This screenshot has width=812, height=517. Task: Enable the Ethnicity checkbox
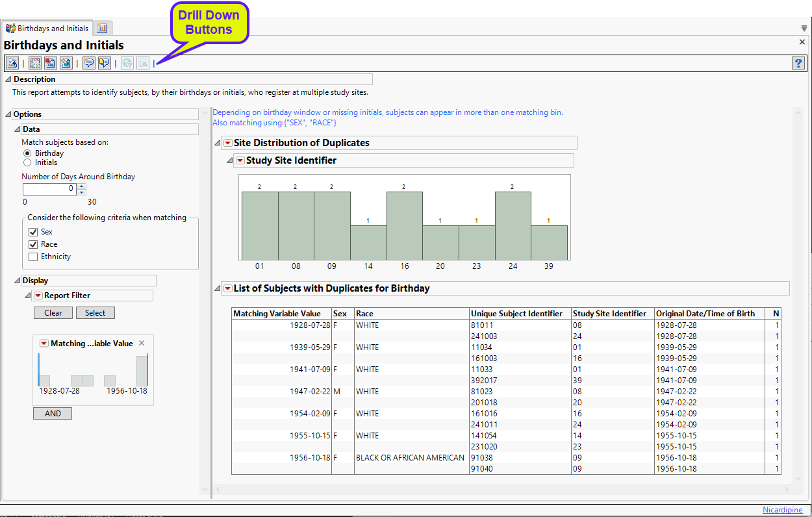(x=33, y=257)
